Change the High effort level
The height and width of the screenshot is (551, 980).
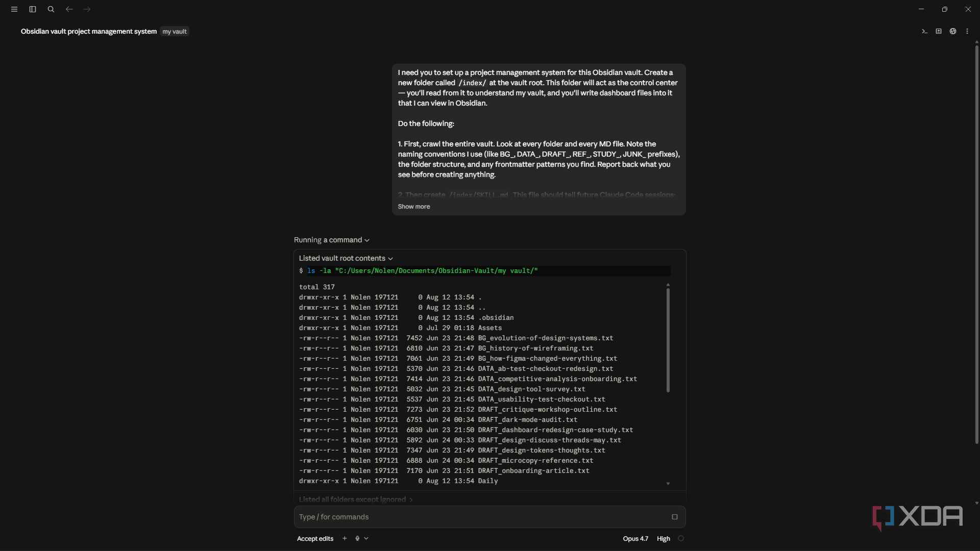pos(664,538)
